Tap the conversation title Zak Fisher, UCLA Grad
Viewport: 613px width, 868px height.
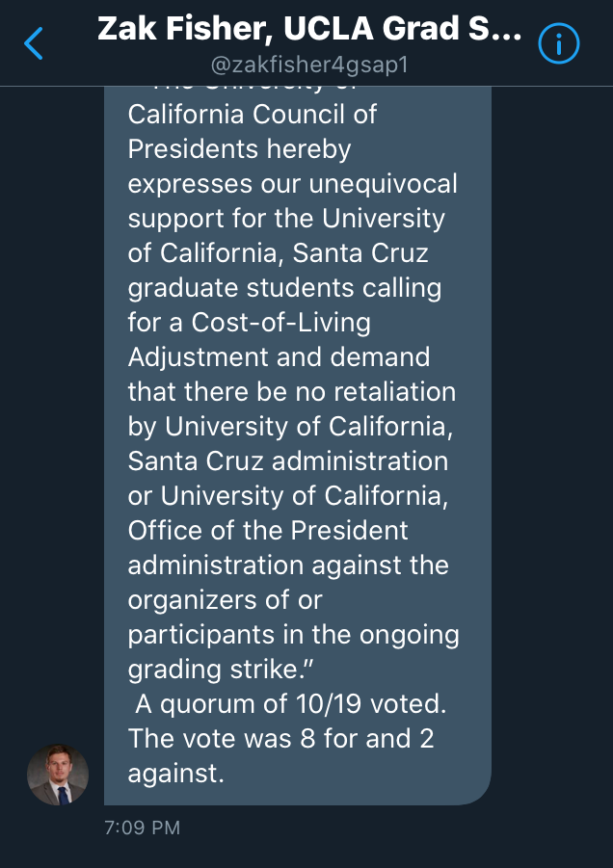click(308, 30)
